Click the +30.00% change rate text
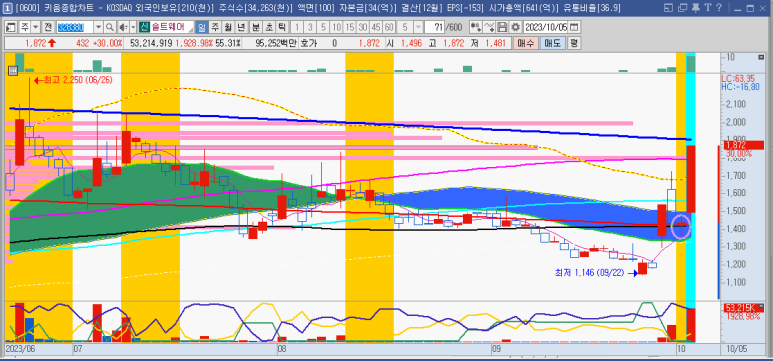 coord(107,43)
